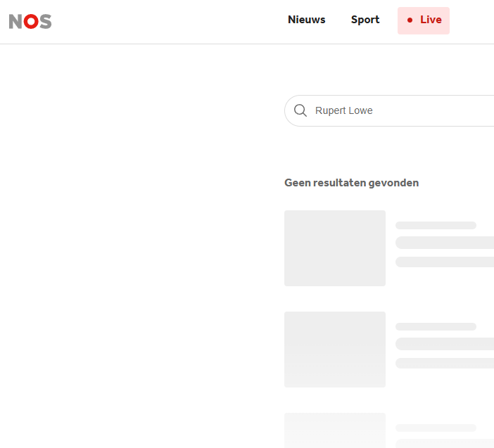Click the Geen resultaten gevonden heading
The image size is (494, 448).
351,183
